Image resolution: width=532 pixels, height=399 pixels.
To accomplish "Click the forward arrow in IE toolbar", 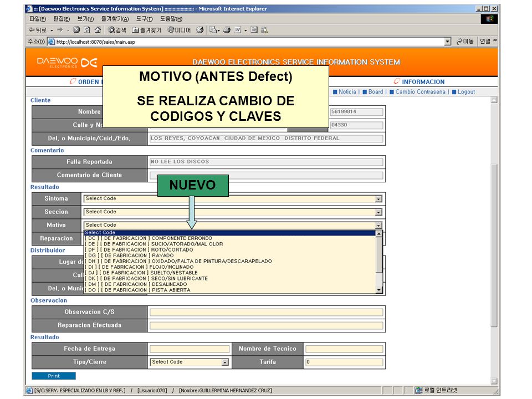I will point(60,30).
